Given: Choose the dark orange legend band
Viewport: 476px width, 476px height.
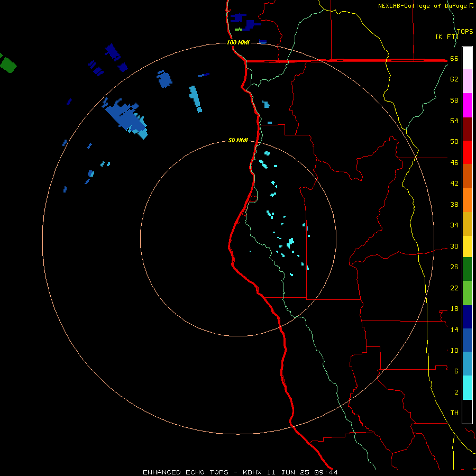Looking at the screenshot, I should (x=467, y=176).
